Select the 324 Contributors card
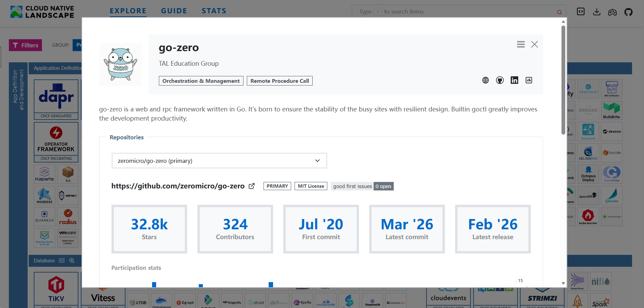Viewport: 644px width, 308px height. point(235,229)
